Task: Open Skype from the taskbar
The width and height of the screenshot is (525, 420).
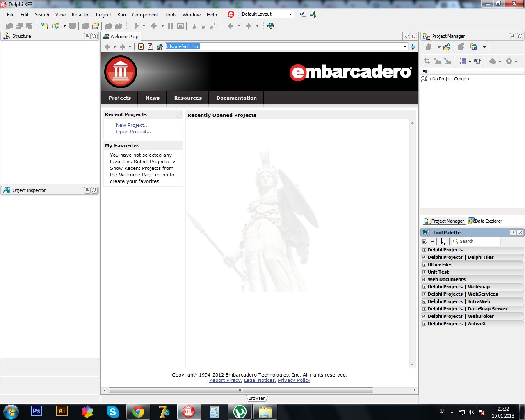Action: tap(113, 411)
